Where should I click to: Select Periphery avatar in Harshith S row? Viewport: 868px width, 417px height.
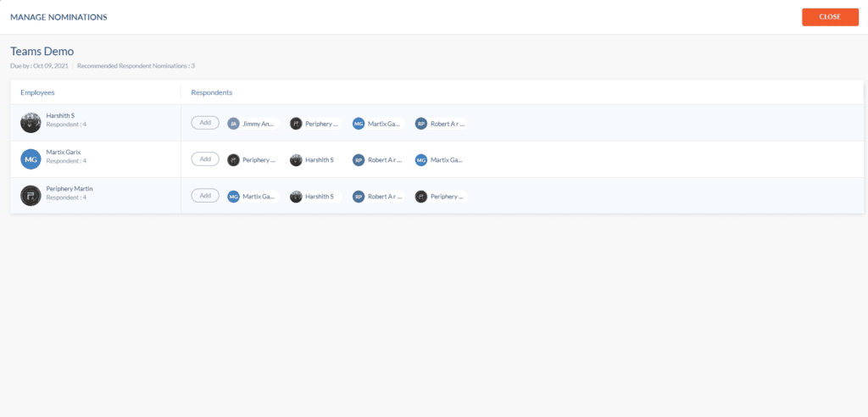tap(296, 124)
